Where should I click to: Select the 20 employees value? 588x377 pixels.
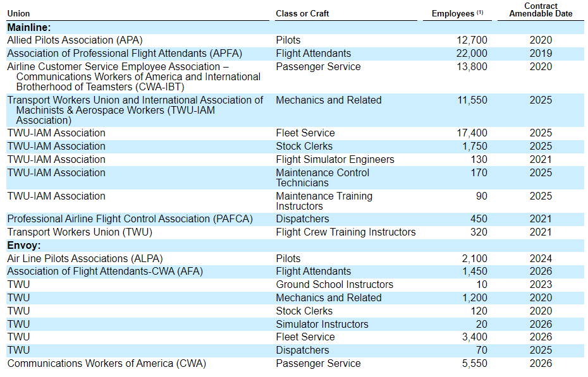pos(482,324)
